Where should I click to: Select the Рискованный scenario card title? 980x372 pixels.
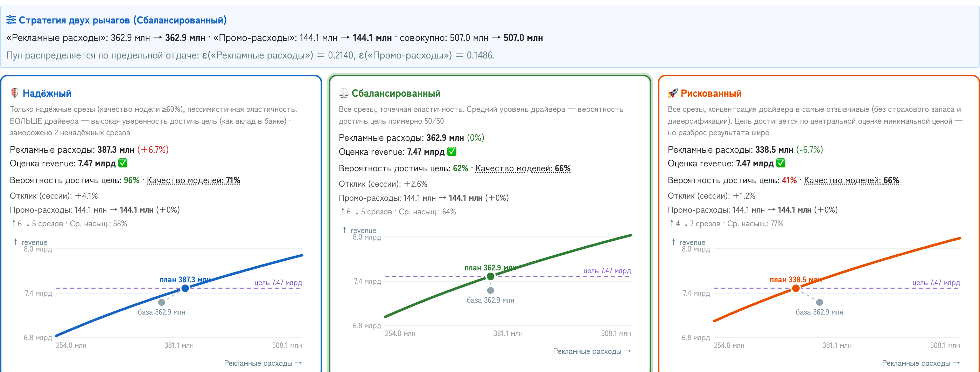coord(711,93)
